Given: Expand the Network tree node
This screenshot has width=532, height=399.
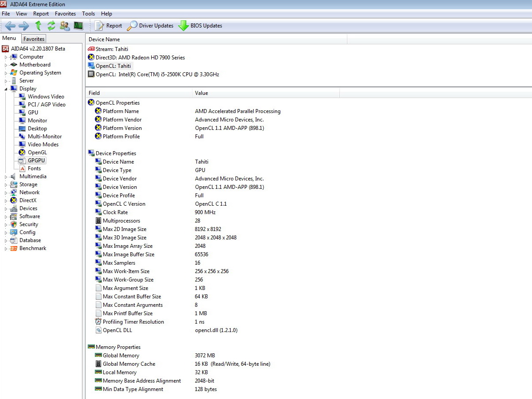Looking at the screenshot, I should pyautogui.click(x=6, y=193).
